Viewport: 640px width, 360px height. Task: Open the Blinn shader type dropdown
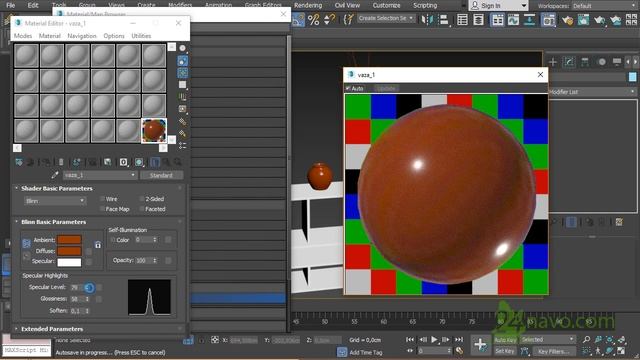click(55, 201)
